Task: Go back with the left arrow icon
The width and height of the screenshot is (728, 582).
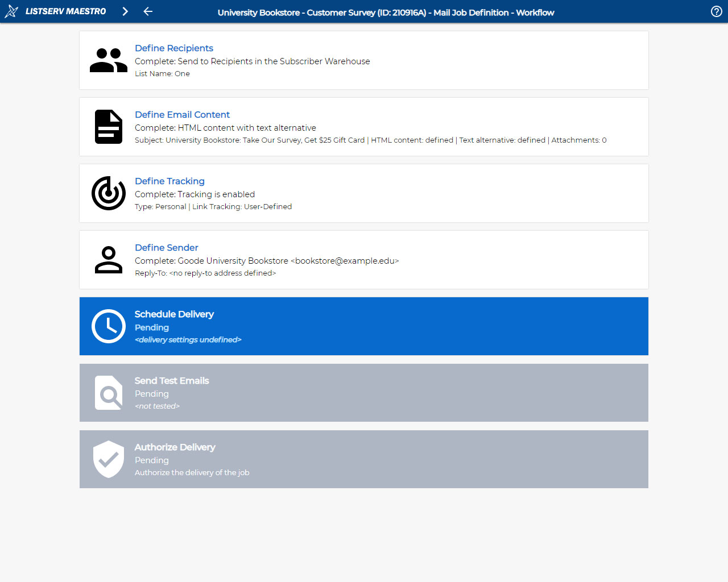Action: (x=148, y=11)
